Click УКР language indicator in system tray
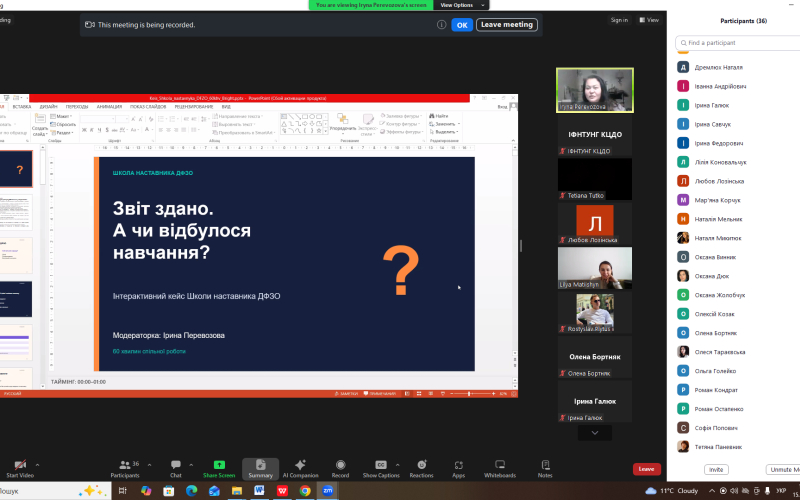 click(781, 491)
